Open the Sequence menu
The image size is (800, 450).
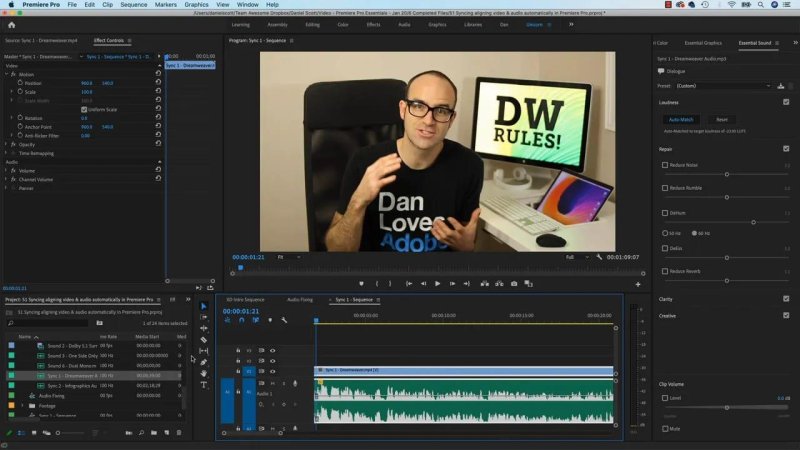[134, 5]
